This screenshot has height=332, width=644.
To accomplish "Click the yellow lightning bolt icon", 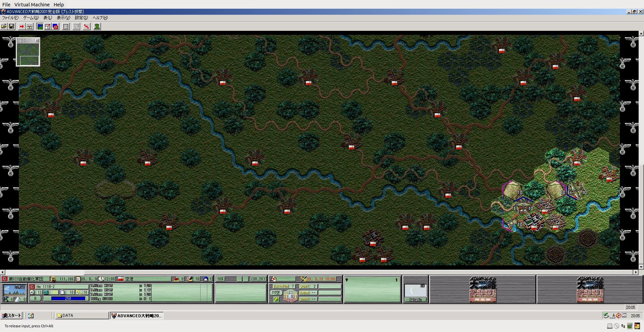I will pyautogui.click(x=276, y=299).
